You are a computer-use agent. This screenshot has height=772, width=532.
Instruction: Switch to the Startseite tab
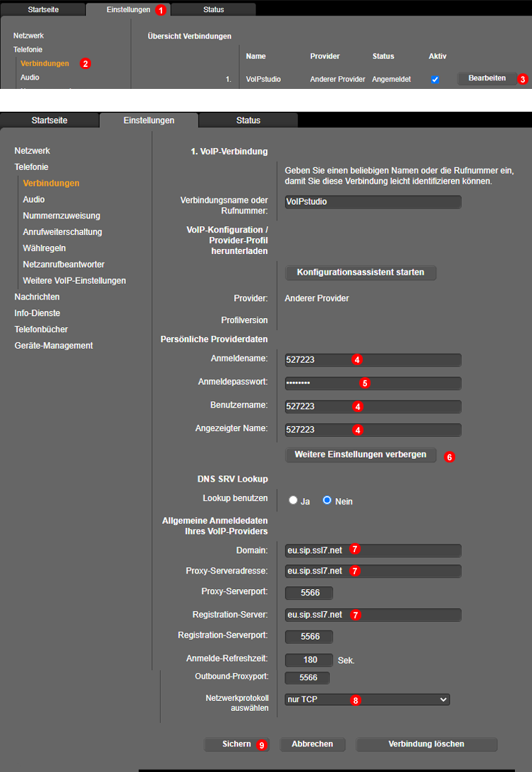(x=49, y=120)
